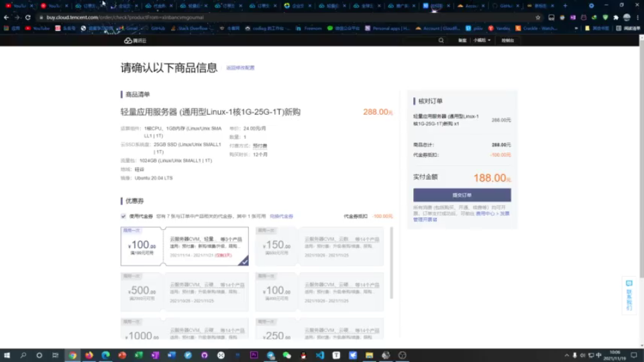Open QQ penguin icon on taskbar
The width and height of the screenshot is (644, 362).
[303, 355]
